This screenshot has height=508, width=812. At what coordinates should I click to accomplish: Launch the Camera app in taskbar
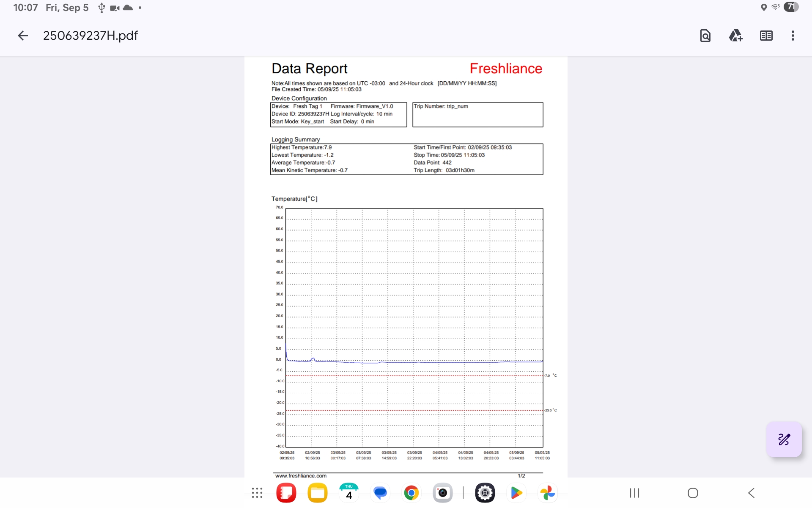(442, 493)
